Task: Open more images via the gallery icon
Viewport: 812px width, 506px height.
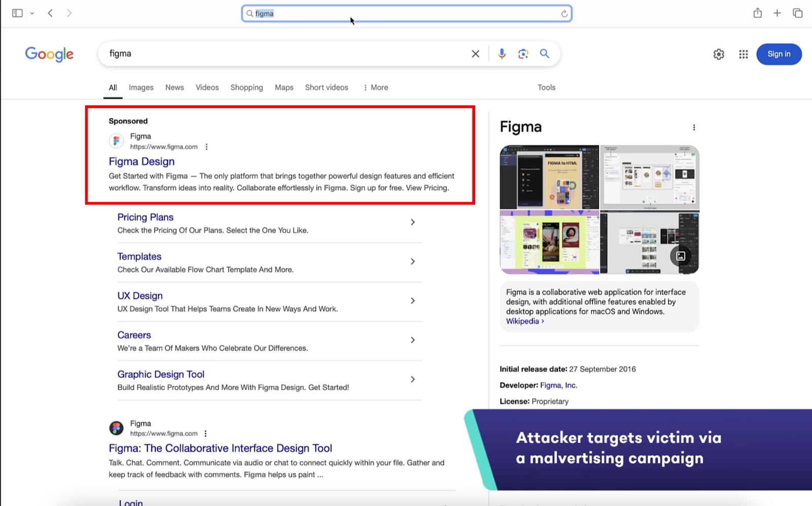Action: [681, 256]
